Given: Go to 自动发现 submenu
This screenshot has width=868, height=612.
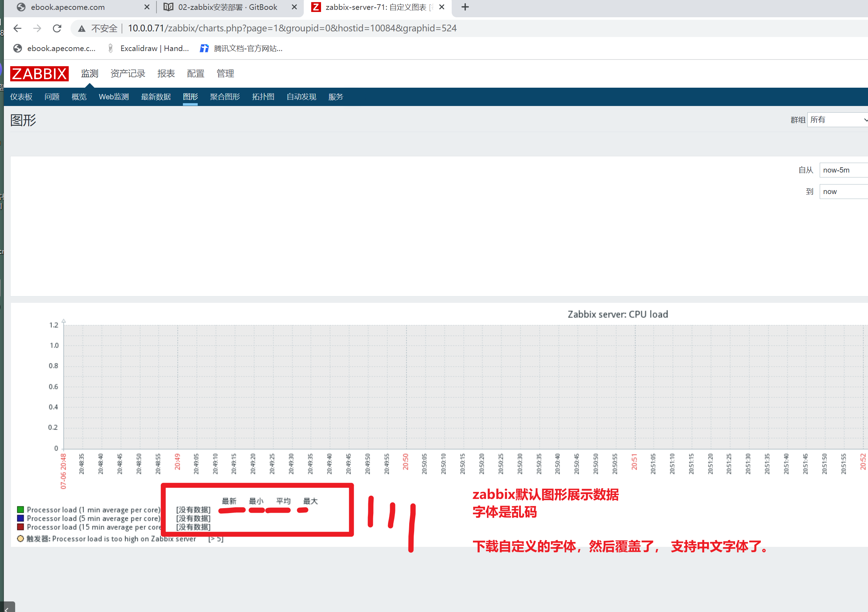Looking at the screenshot, I should pyautogui.click(x=301, y=97).
